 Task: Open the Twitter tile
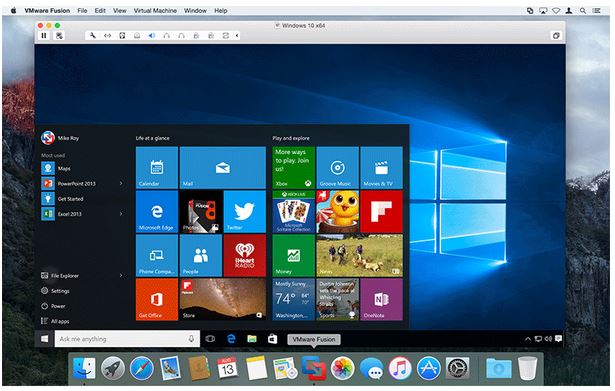point(244,211)
